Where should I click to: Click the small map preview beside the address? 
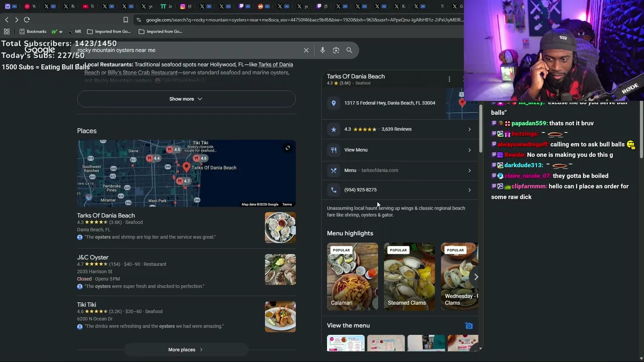tap(462, 104)
